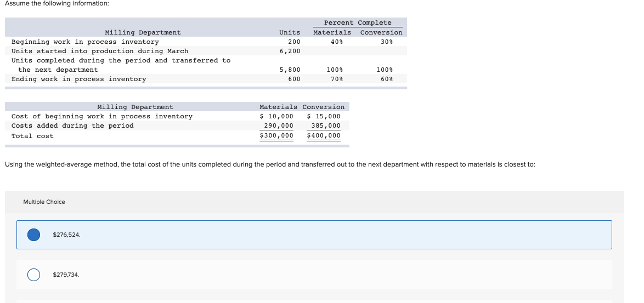Image resolution: width=644 pixels, height=303 pixels.
Task: Click 'Milling Department' header in units table
Action: click(x=143, y=32)
